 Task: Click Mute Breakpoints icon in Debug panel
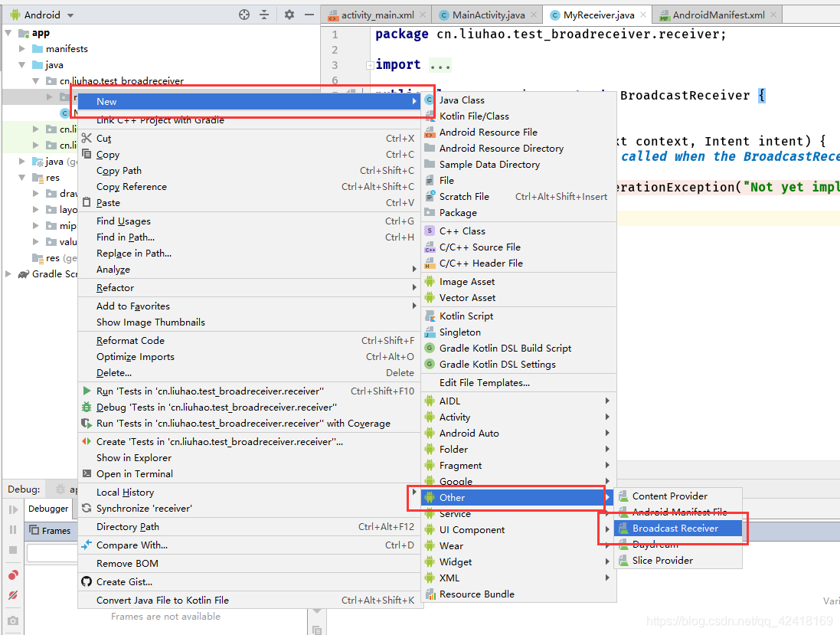(13, 595)
